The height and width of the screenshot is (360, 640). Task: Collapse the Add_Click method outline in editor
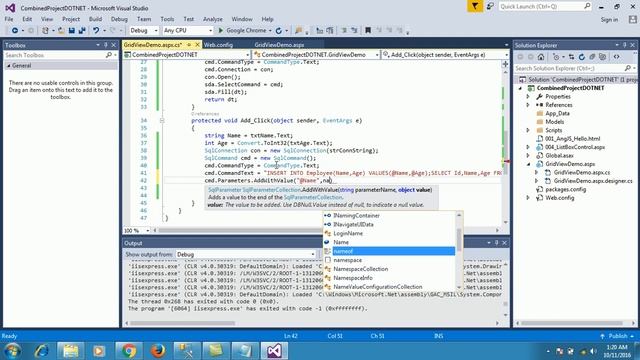point(162,120)
